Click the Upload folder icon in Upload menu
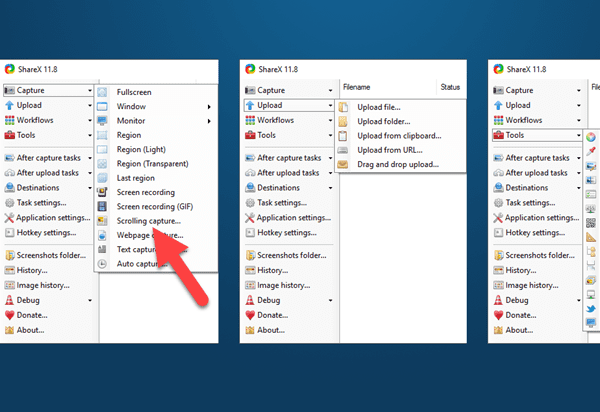Screen dimensions: 600x412 coord(343,121)
